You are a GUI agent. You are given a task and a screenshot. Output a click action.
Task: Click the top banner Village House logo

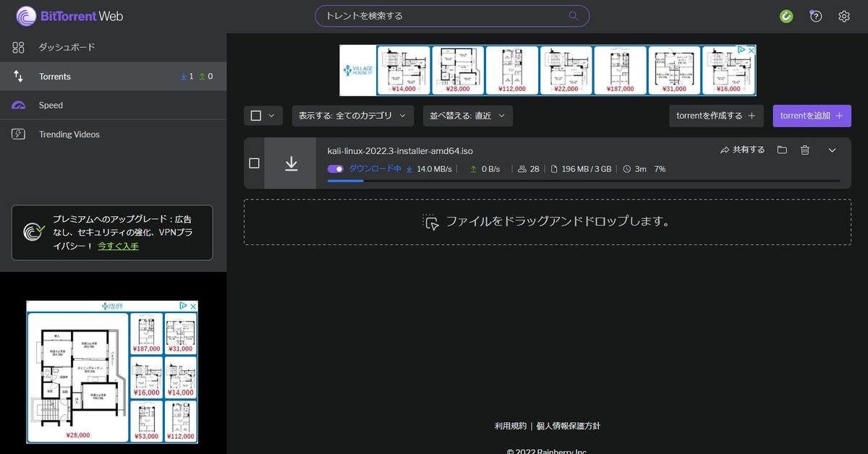tap(358, 70)
